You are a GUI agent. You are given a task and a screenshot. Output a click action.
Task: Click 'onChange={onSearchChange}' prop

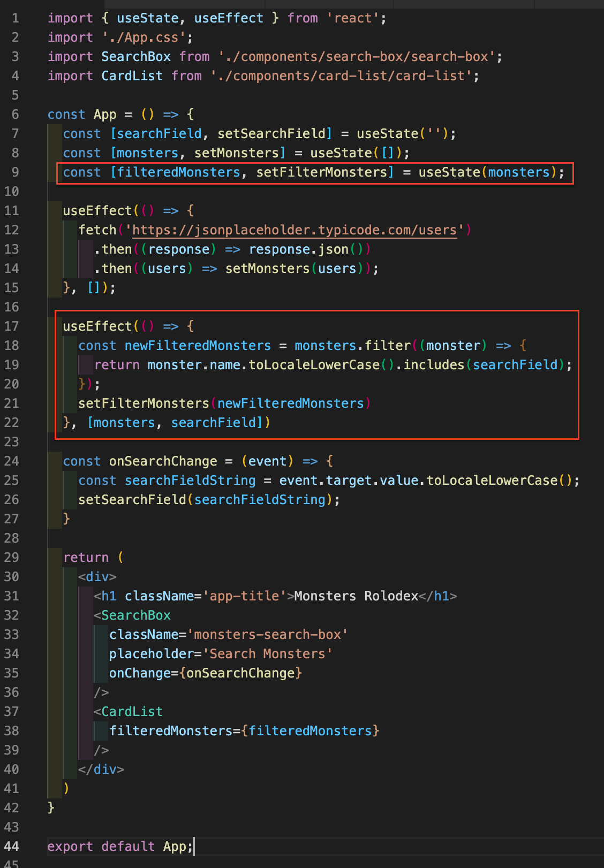click(x=206, y=673)
